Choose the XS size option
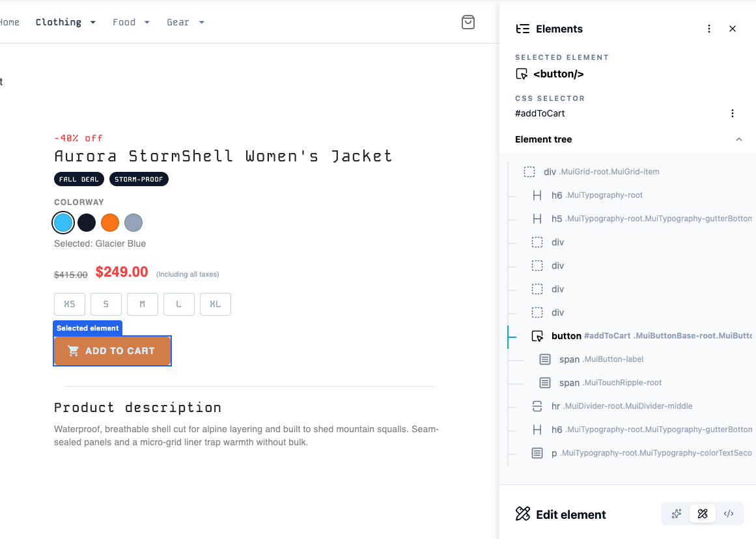The height and width of the screenshot is (539, 756). 70,304
